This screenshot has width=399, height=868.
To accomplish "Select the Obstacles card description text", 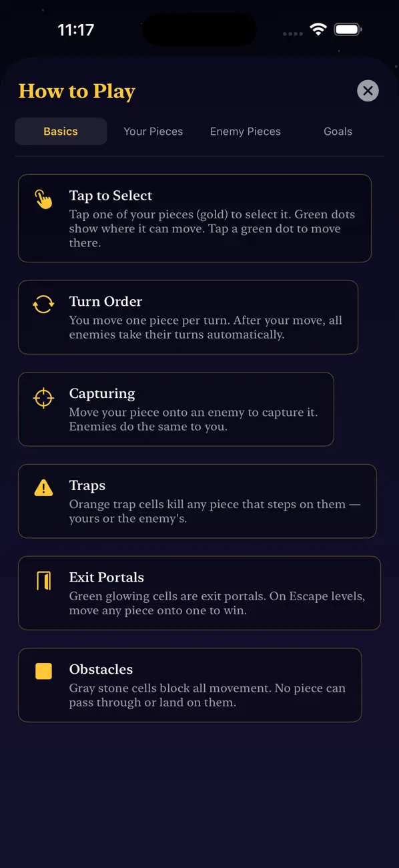I will [208, 695].
